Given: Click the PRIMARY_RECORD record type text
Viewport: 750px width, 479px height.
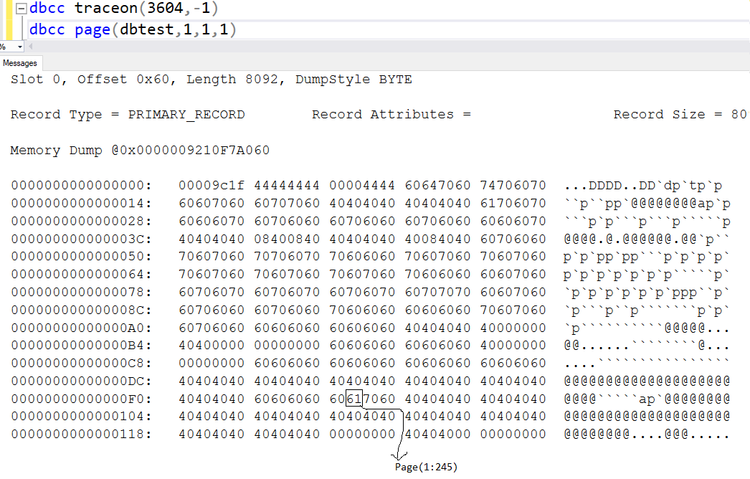Looking at the screenshot, I should [x=186, y=115].
